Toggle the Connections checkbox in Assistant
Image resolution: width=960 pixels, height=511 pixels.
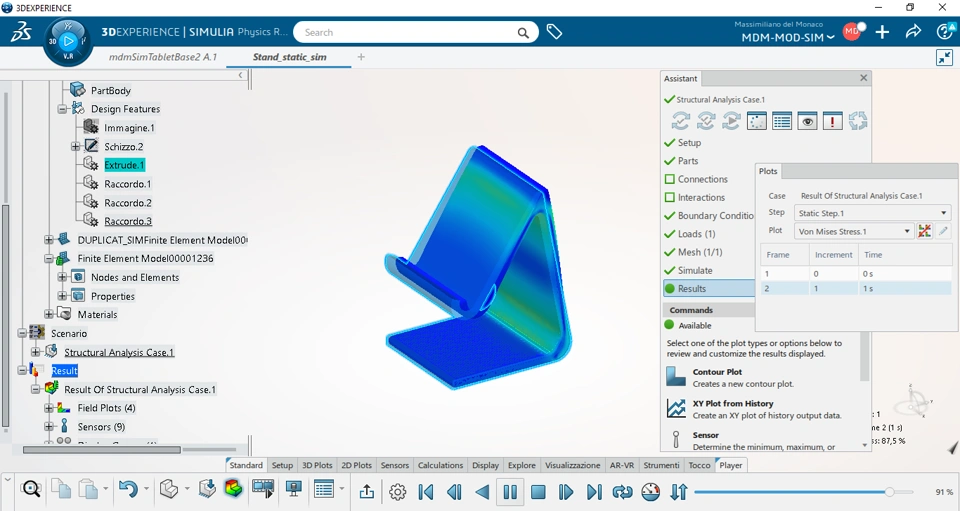(x=670, y=179)
